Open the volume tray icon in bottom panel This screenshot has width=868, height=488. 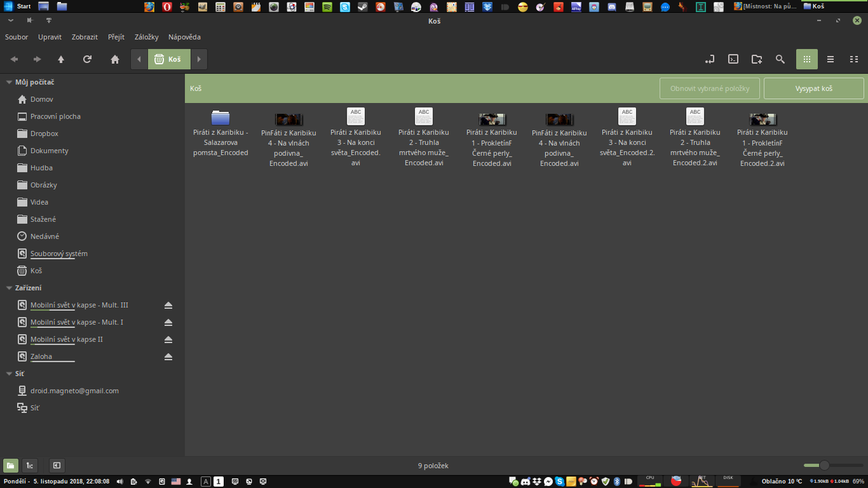(x=120, y=482)
